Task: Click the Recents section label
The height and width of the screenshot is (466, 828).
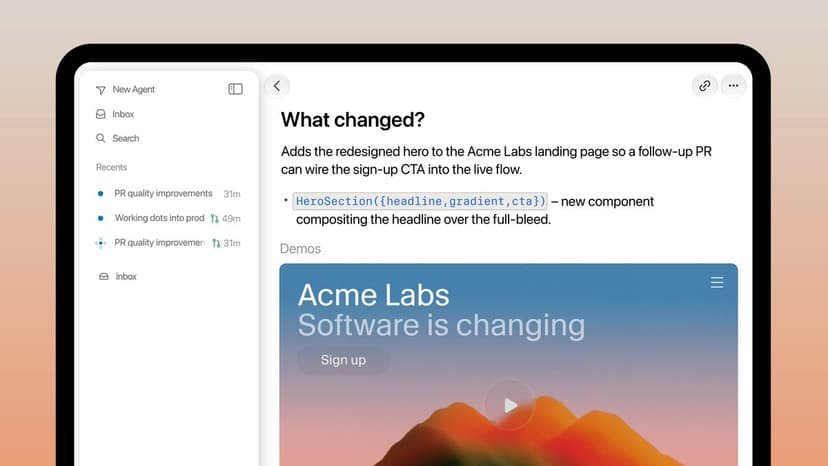Action: point(111,167)
